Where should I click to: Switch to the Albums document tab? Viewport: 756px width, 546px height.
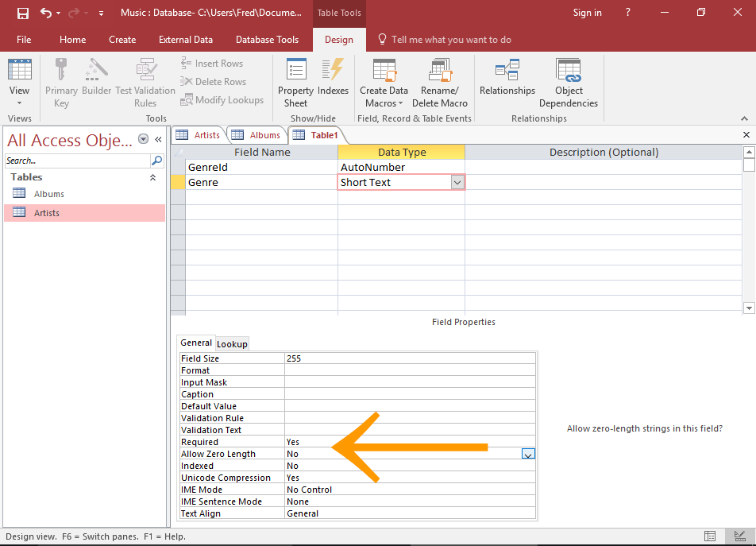pyautogui.click(x=256, y=135)
